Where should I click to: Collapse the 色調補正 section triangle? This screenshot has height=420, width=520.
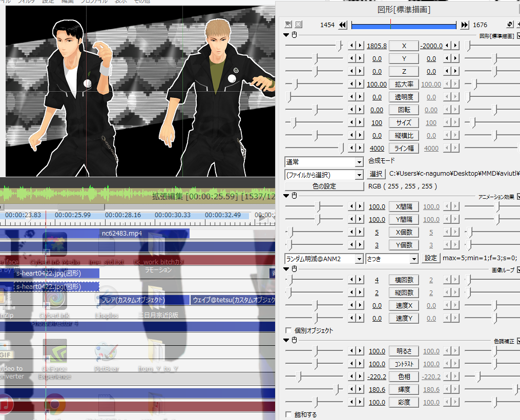pyautogui.click(x=286, y=340)
